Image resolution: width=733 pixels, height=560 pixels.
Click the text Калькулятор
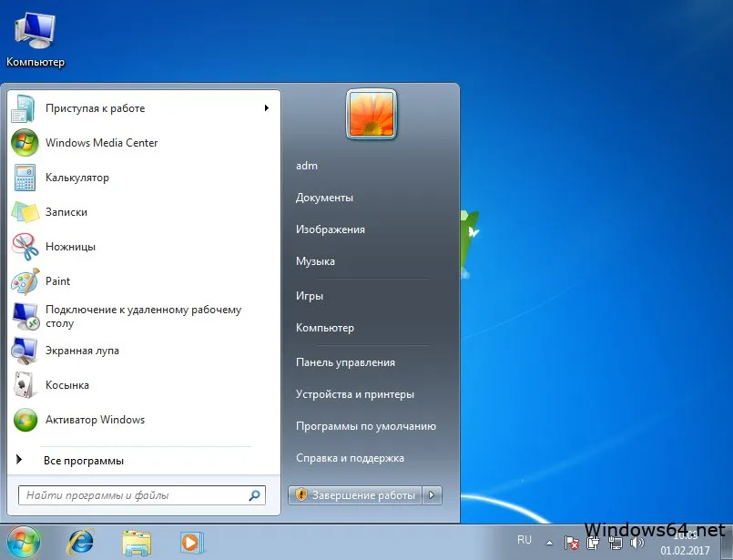(77, 178)
